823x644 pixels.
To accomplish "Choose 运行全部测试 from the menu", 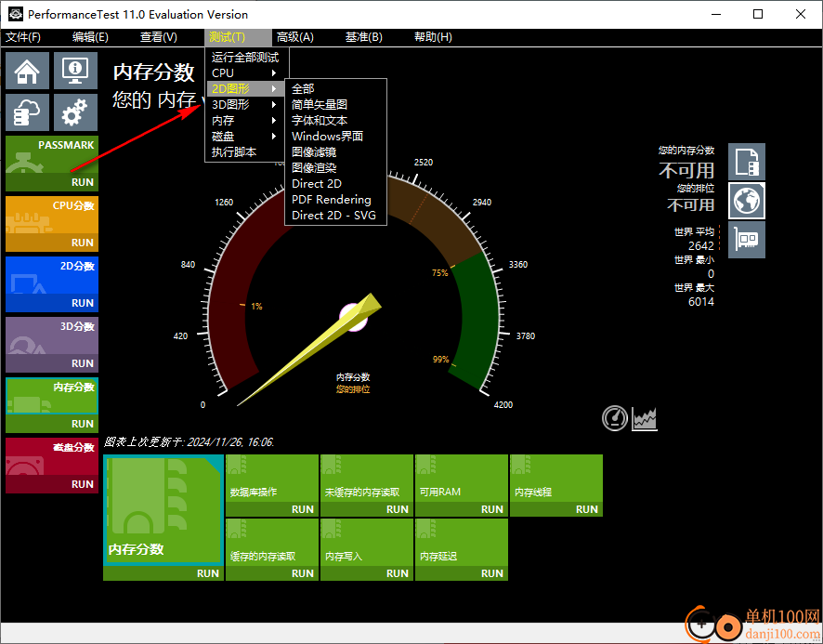I will [247, 58].
